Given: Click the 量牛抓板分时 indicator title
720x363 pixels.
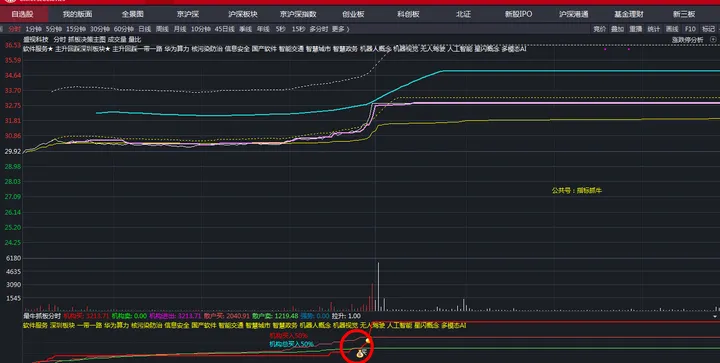Looking at the screenshot, I should (x=42, y=316).
